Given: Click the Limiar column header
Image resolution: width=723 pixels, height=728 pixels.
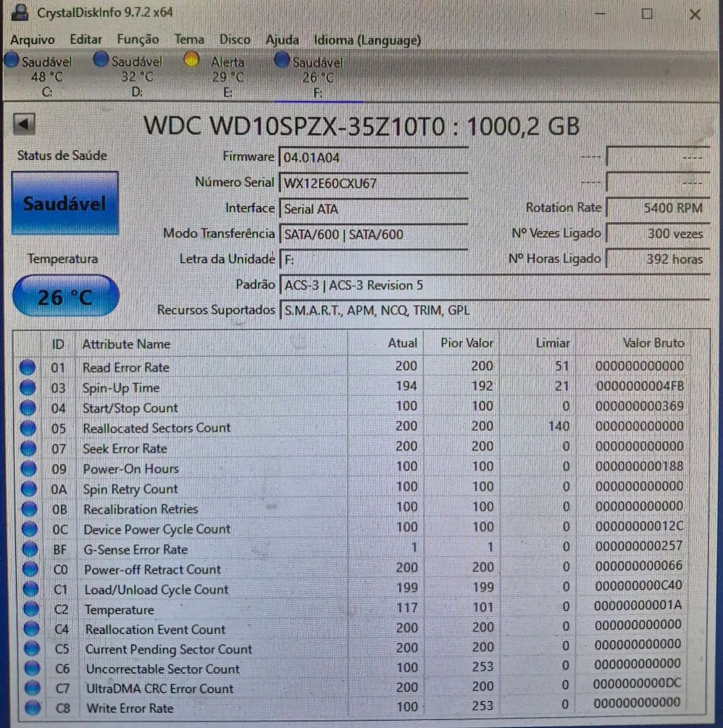Looking at the screenshot, I should tap(552, 343).
